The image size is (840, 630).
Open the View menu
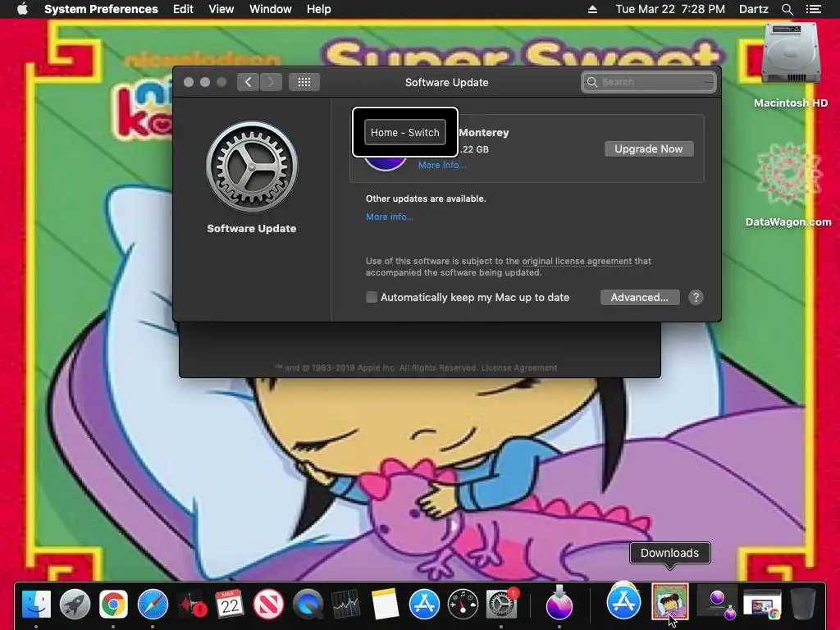click(221, 9)
